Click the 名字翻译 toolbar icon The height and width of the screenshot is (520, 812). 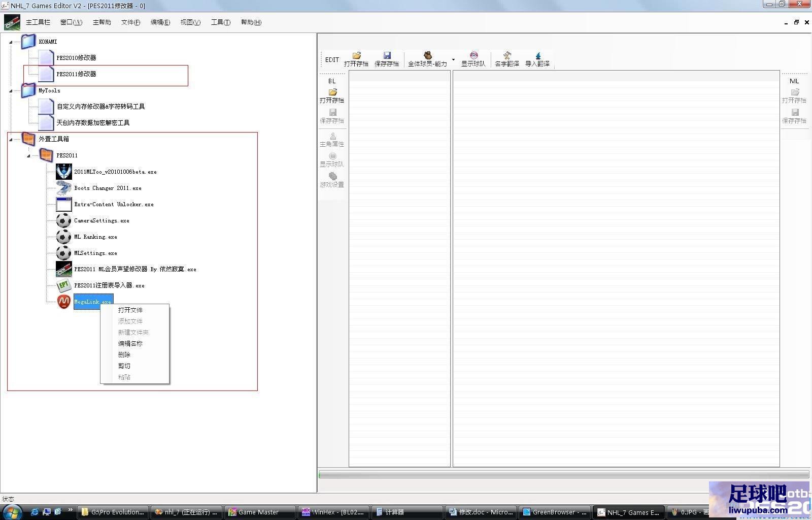tap(507, 59)
